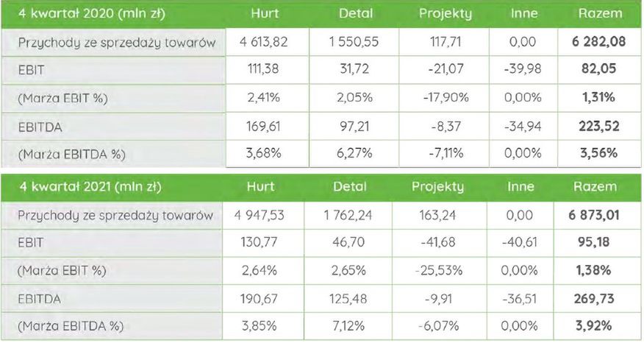Viewport: 644px width, 343px height.
Task: Select the Detal column header in 2021 table
Action: [x=350, y=188]
